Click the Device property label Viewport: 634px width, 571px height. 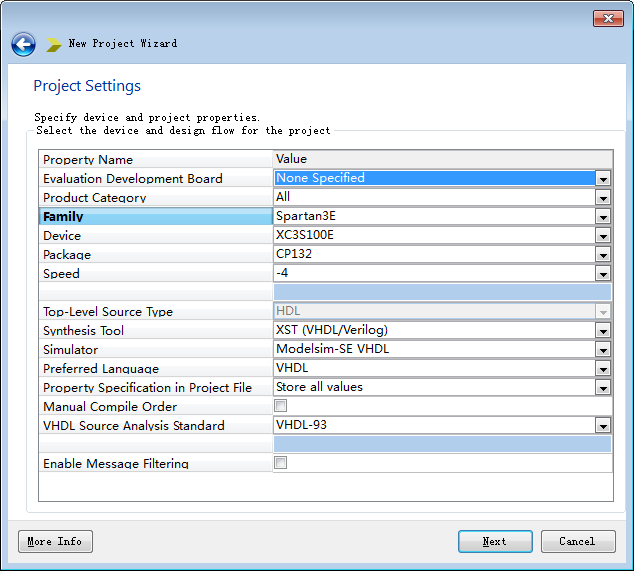pos(62,236)
